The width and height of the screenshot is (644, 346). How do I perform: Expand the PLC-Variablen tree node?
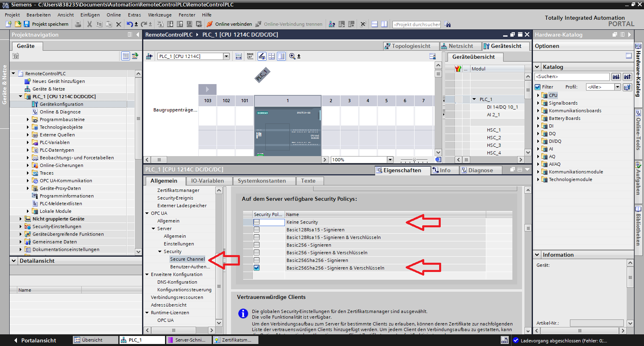(28, 142)
